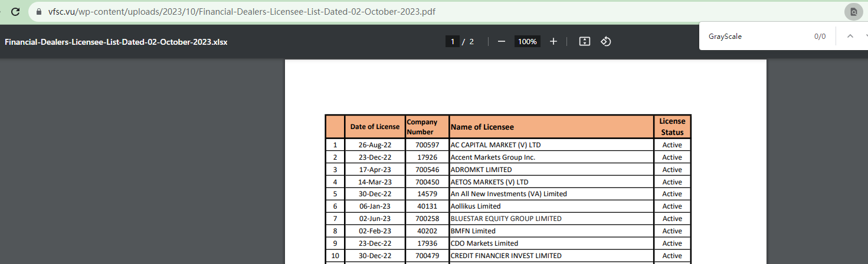868x264 pixels.
Task: Click the License Status column header
Action: click(x=672, y=127)
